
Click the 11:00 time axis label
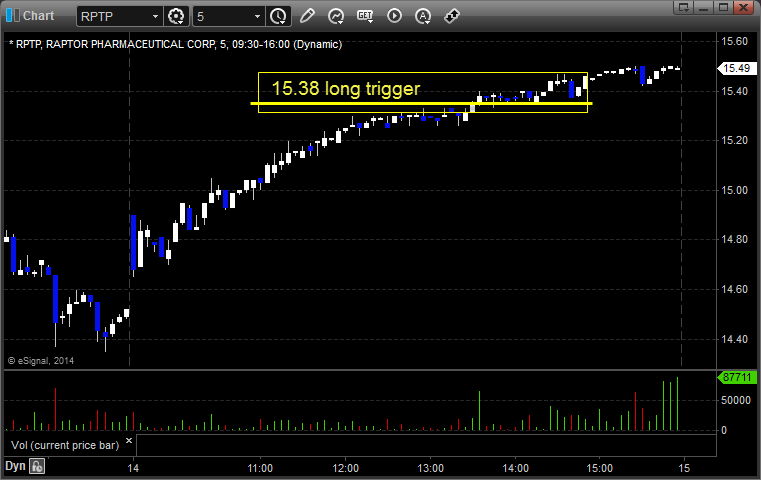(x=260, y=468)
